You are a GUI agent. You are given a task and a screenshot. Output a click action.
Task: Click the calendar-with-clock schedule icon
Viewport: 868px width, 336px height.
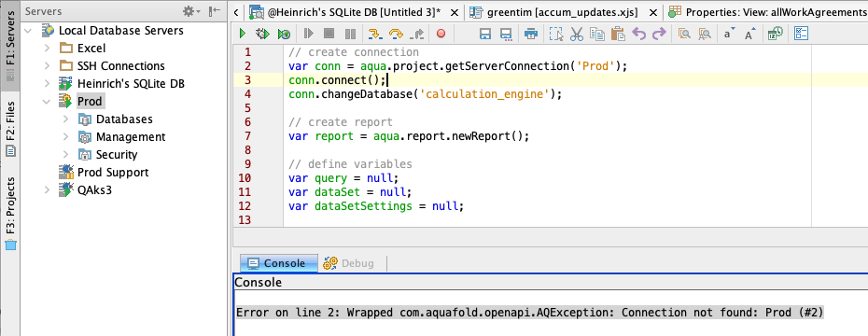[x=775, y=35]
